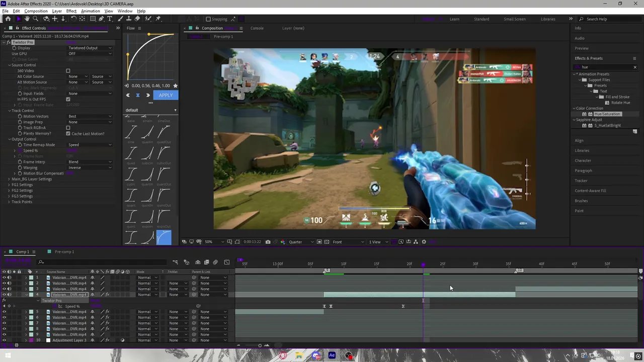
Task: Select the Rectangle shape tool
Action: pos(92,19)
